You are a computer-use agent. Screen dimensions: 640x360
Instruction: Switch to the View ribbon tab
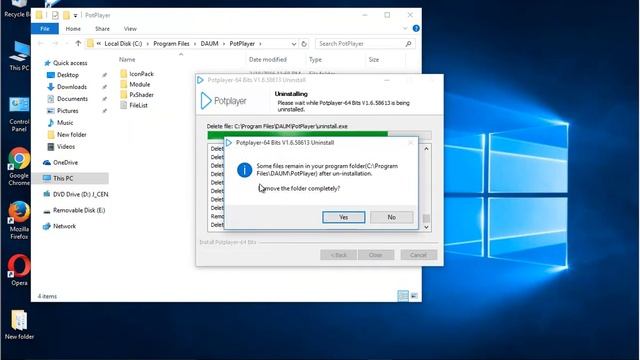click(130, 29)
